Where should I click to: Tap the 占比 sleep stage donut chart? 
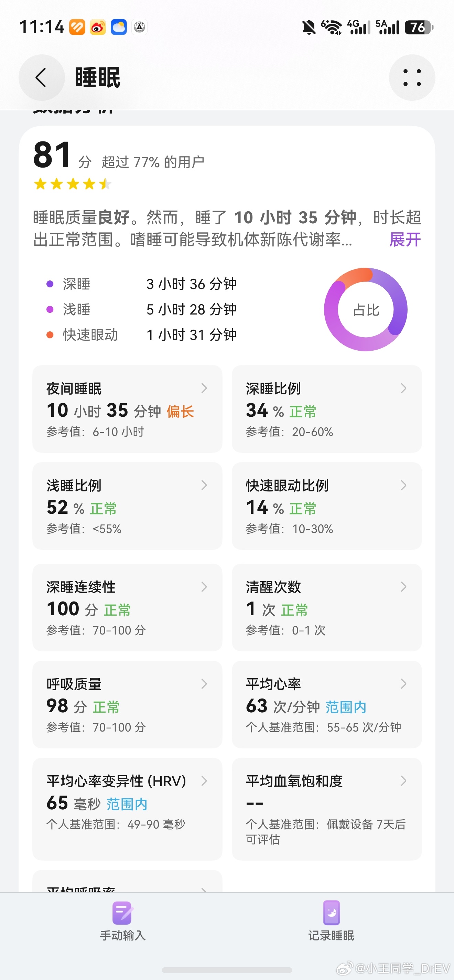366,310
